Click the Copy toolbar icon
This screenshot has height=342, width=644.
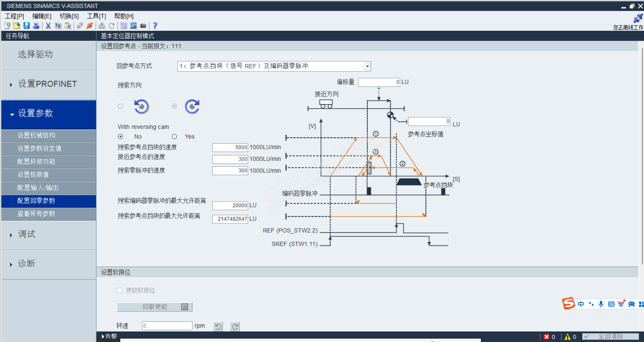(x=58, y=26)
